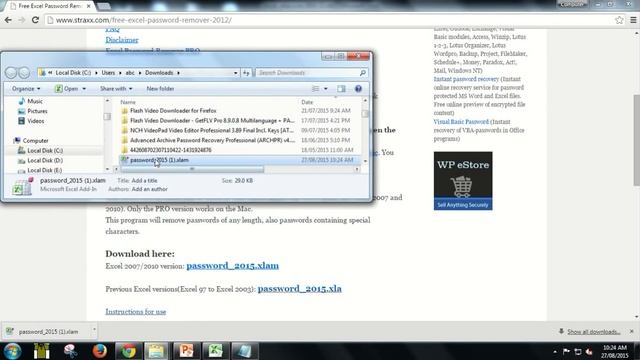This screenshot has height=360, width=640.
Task: Click Users in Explorer breadcrumb path
Action: tap(108, 73)
